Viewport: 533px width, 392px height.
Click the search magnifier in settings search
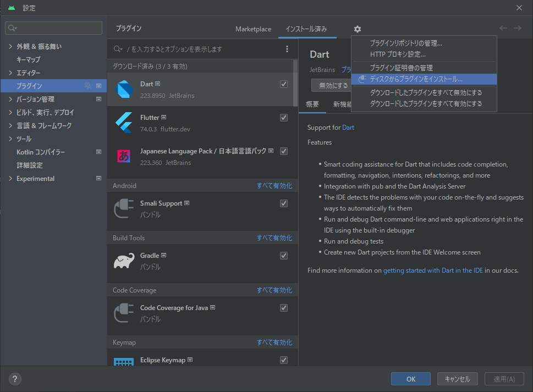tap(12, 28)
